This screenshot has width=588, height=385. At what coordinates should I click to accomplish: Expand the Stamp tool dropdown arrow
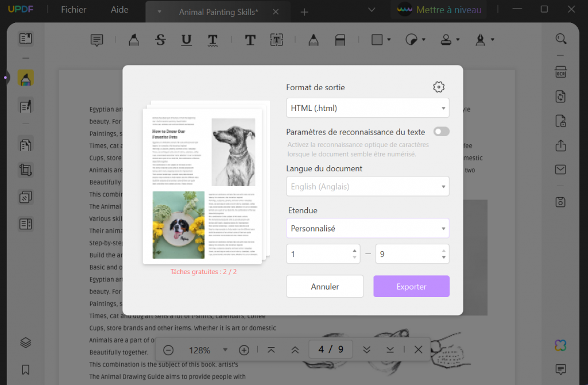[458, 40]
